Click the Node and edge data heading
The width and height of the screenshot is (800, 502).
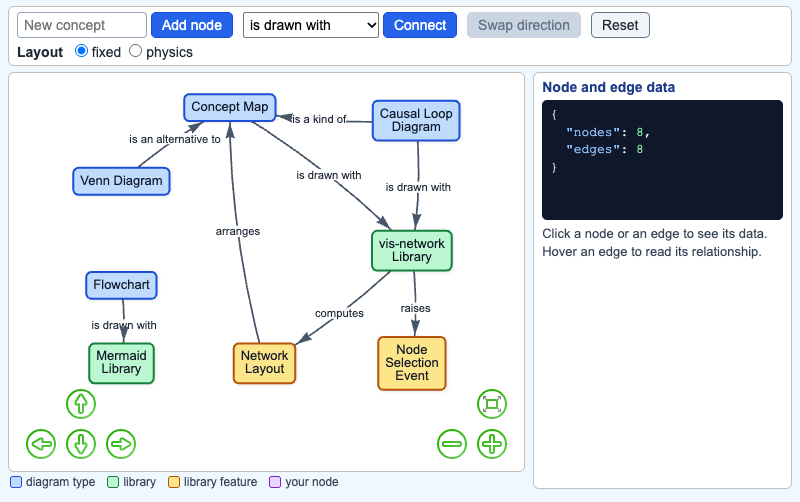point(609,87)
